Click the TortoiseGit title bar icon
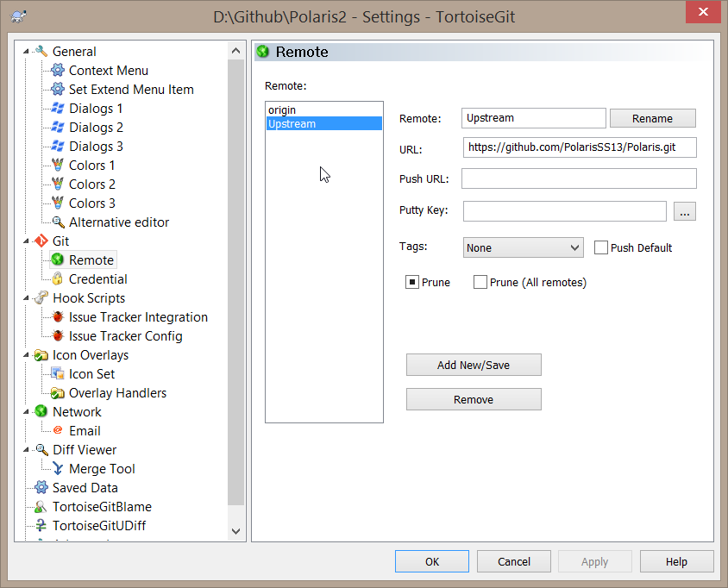 point(19,16)
